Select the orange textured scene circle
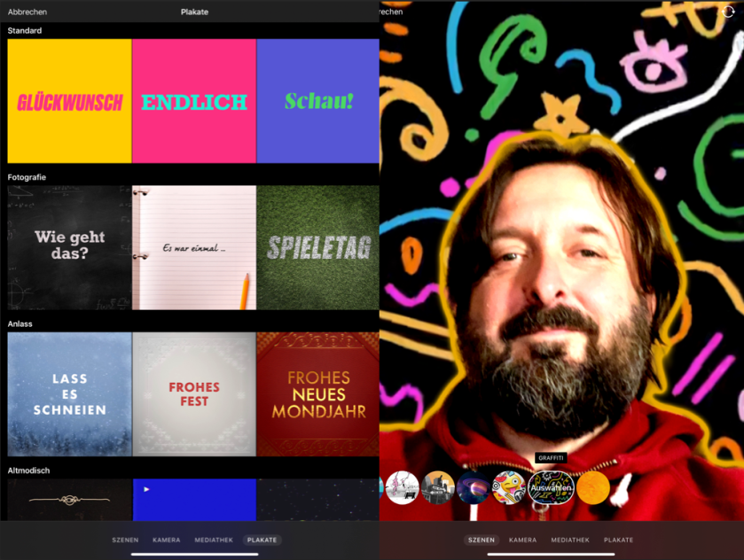744x560 pixels. tap(593, 488)
